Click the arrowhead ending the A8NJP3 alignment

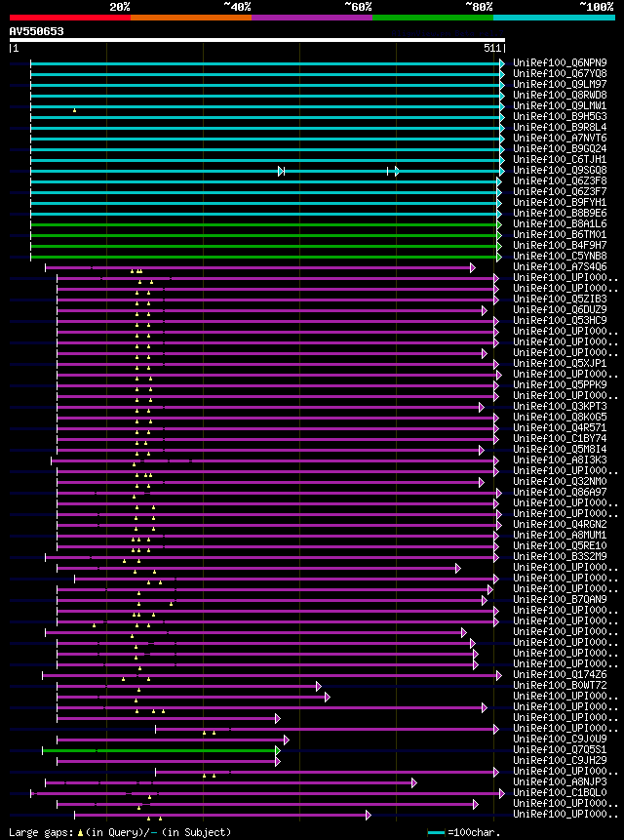click(x=413, y=782)
